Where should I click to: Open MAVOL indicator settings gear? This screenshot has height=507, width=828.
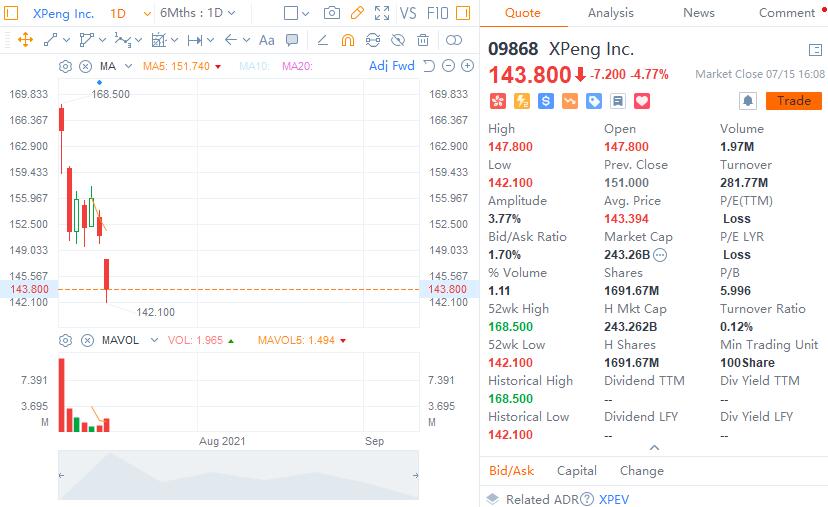[x=65, y=341]
